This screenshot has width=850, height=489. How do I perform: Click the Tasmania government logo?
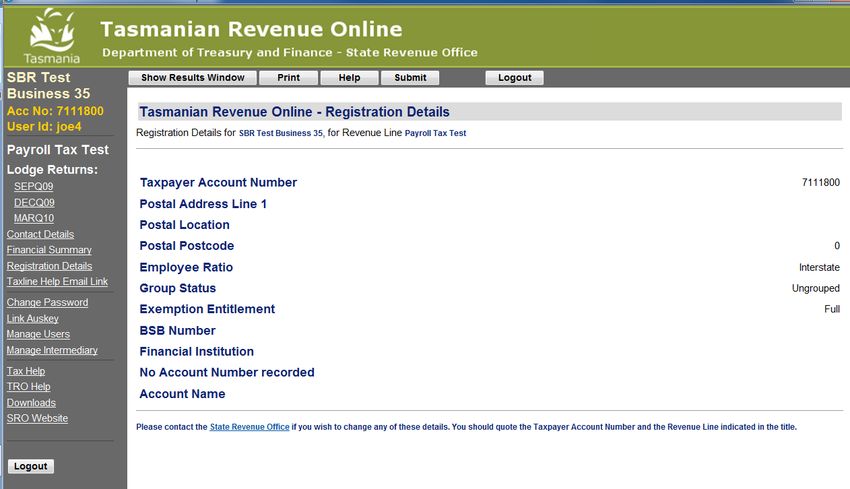[x=52, y=36]
